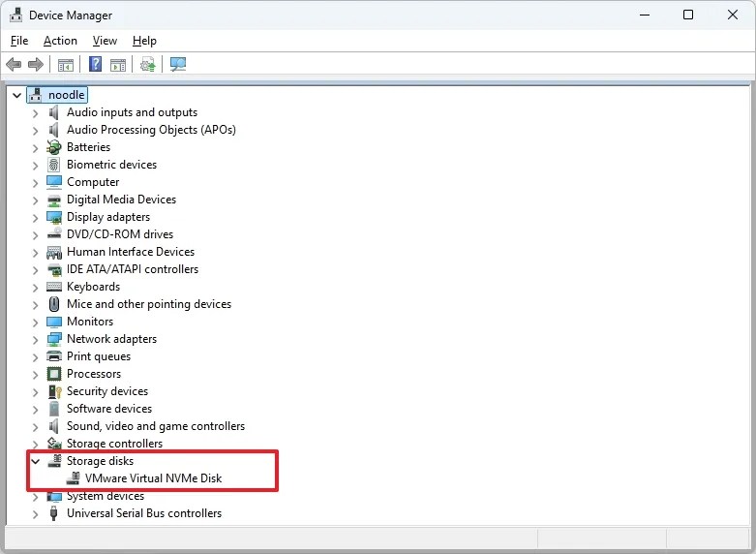Click the Biometric devices fingerprint icon
Viewport: 756px width, 554px height.
[x=54, y=165]
